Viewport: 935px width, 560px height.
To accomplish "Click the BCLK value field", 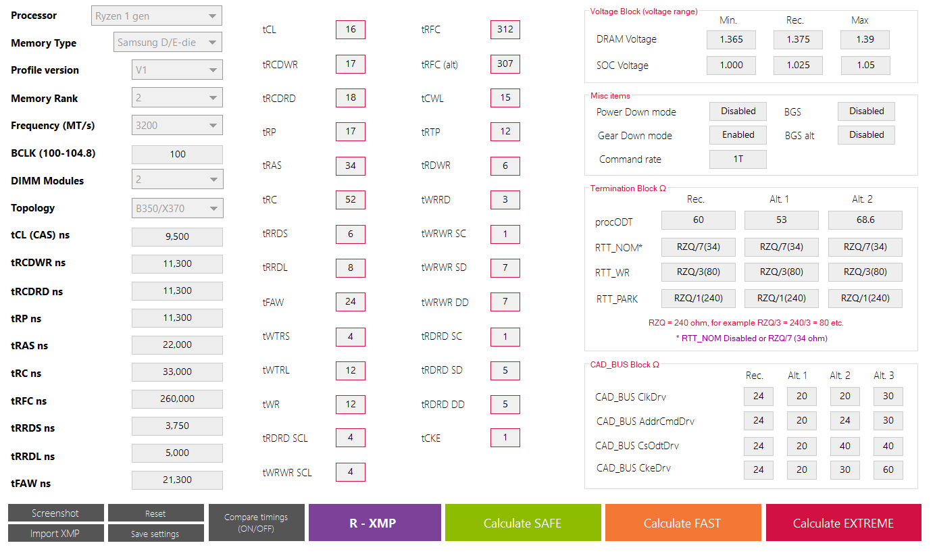I will coord(177,154).
